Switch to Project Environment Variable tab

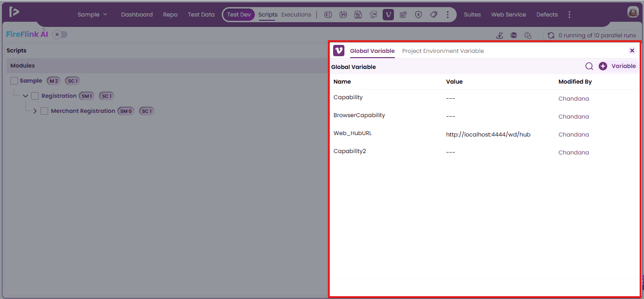443,51
